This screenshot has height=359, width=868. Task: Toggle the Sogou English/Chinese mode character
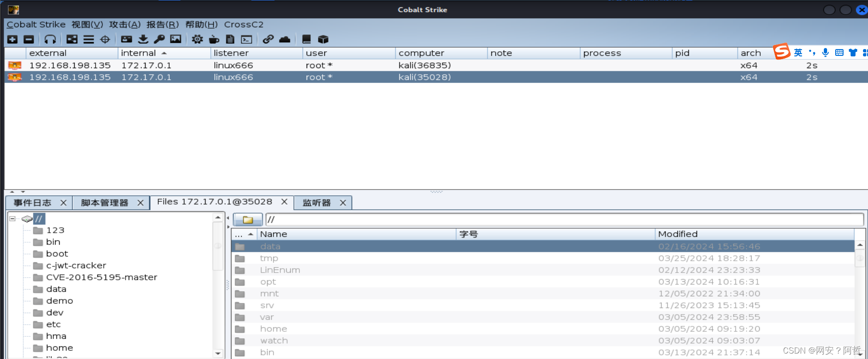(798, 53)
